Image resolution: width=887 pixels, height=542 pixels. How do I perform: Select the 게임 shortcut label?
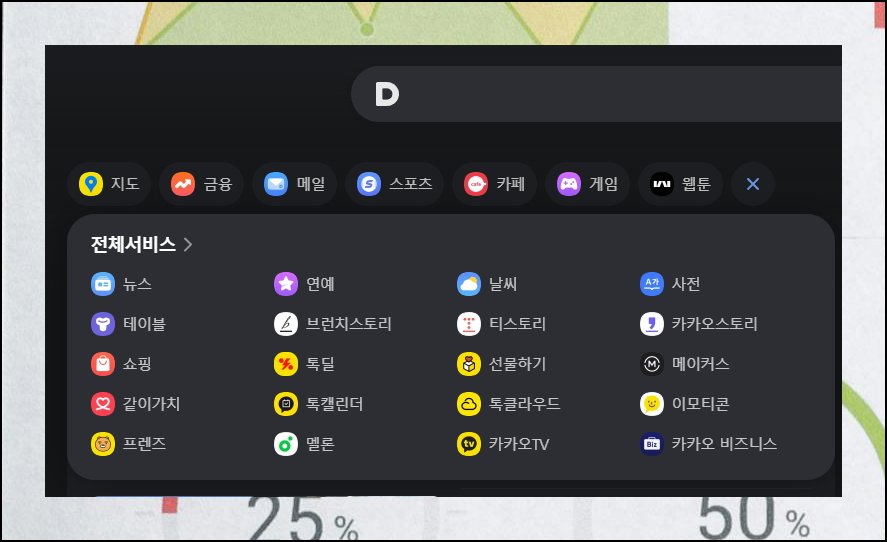604,184
